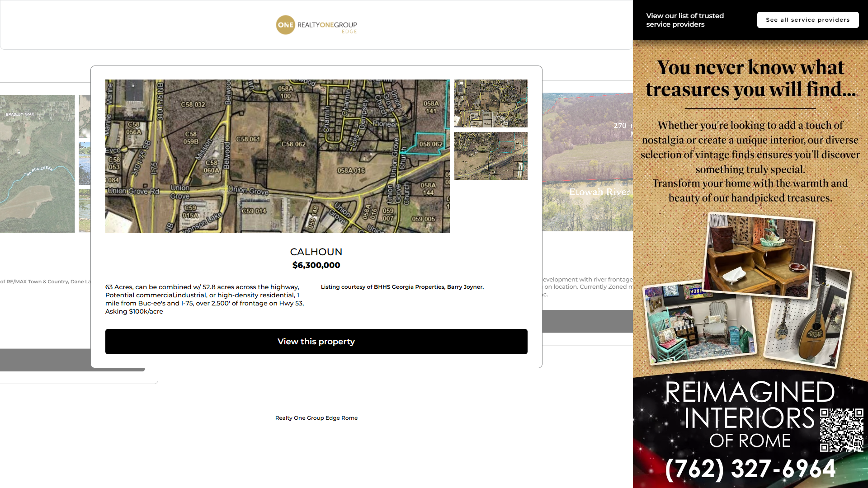868x488 pixels.
Task: Click the CALHOUN listing title
Action: (x=316, y=252)
